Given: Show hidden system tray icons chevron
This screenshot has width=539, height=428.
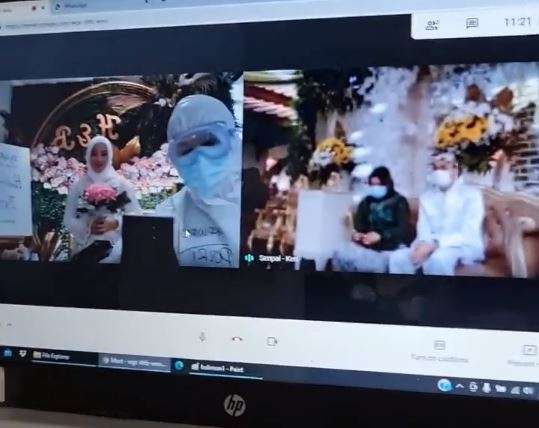Looking at the screenshot, I should (x=460, y=386).
